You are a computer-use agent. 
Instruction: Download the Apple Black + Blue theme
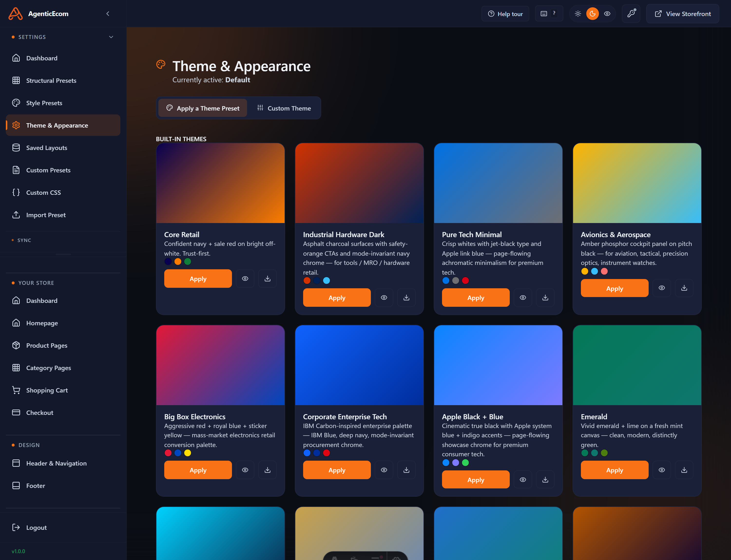tap(545, 480)
